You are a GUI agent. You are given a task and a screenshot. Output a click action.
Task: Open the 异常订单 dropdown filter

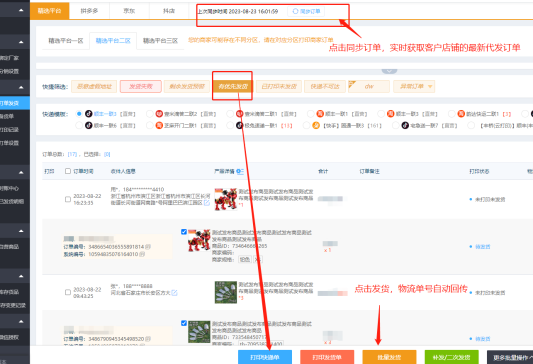(414, 86)
